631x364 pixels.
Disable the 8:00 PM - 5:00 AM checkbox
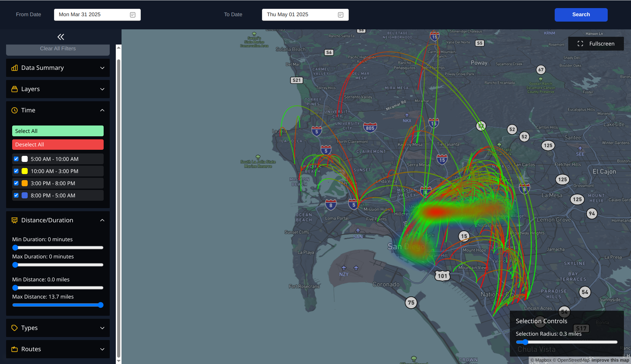(x=16, y=195)
